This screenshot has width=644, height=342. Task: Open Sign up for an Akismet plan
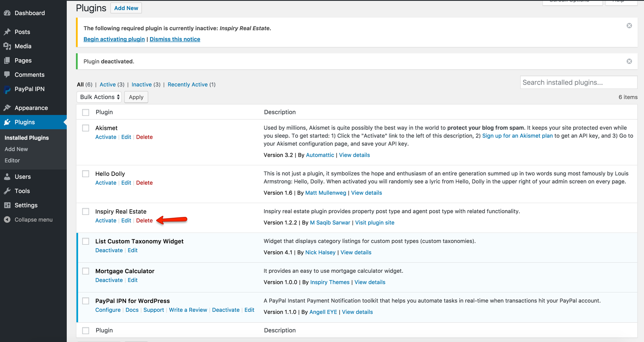click(518, 136)
